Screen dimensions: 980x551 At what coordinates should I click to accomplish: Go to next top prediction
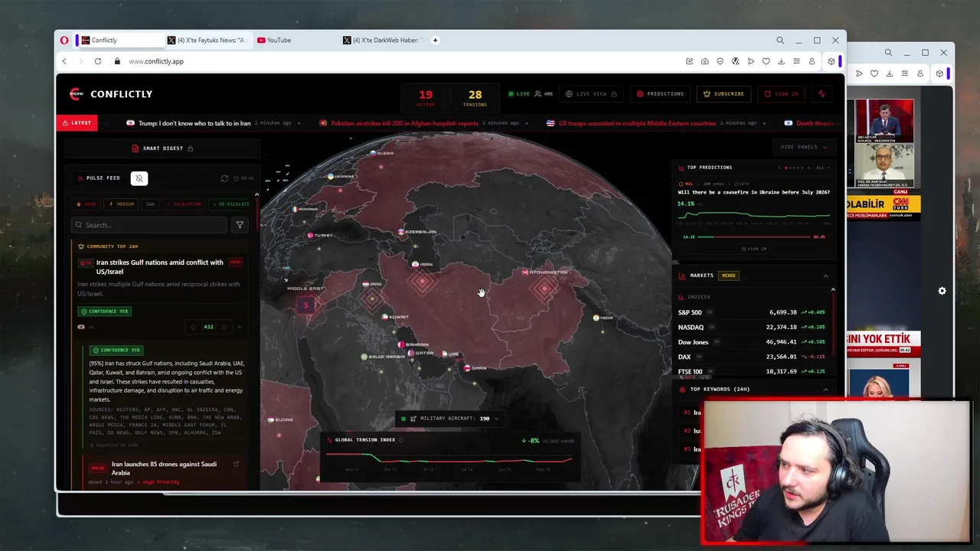pos(810,168)
